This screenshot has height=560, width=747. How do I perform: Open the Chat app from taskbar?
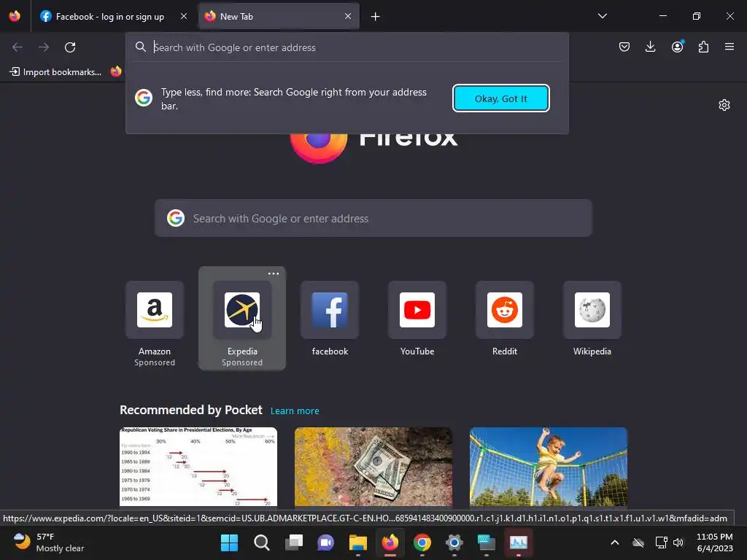tap(326, 542)
